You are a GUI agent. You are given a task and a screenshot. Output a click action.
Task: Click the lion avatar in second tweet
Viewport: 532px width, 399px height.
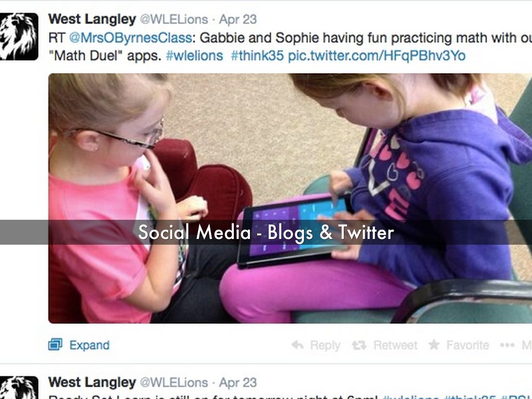pyautogui.click(x=19, y=387)
